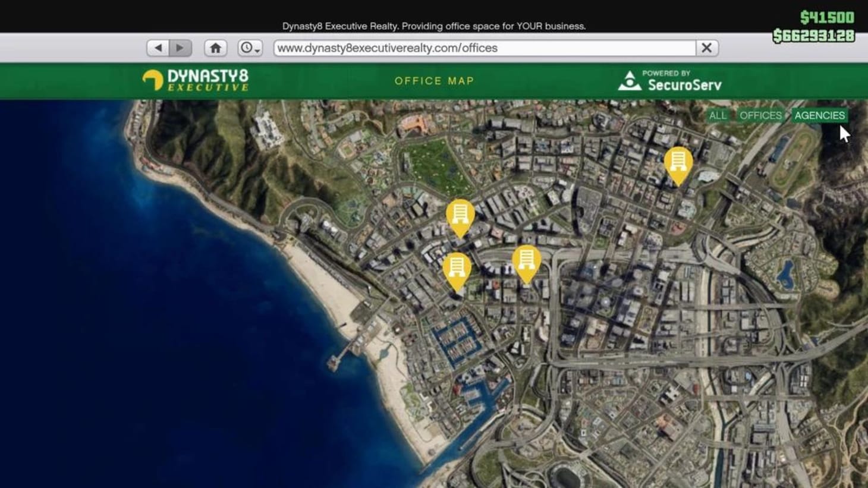Select the middle office pin near downtown
Viewport: 868px width, 488px height.
[x=526, y=260]
